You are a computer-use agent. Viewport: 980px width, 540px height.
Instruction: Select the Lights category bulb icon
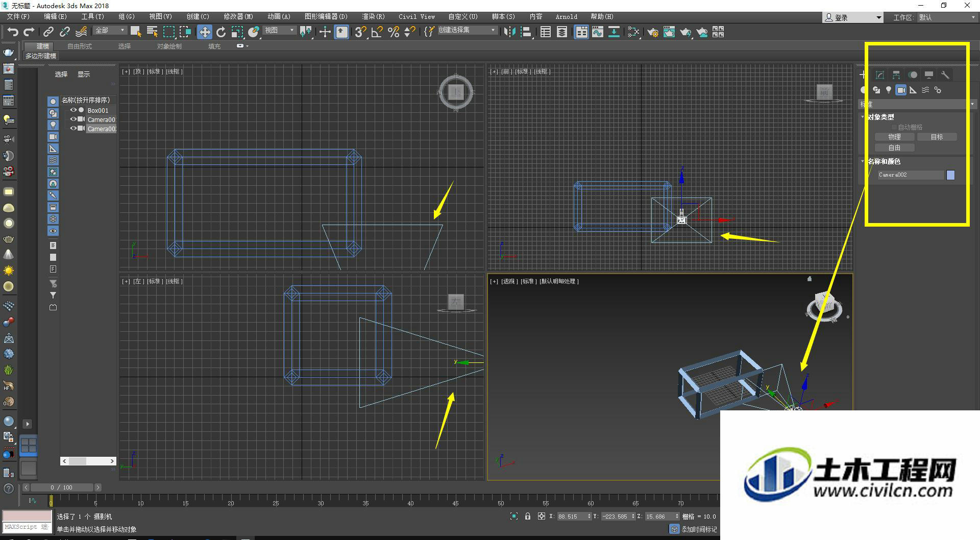click(x=889, y=90)
